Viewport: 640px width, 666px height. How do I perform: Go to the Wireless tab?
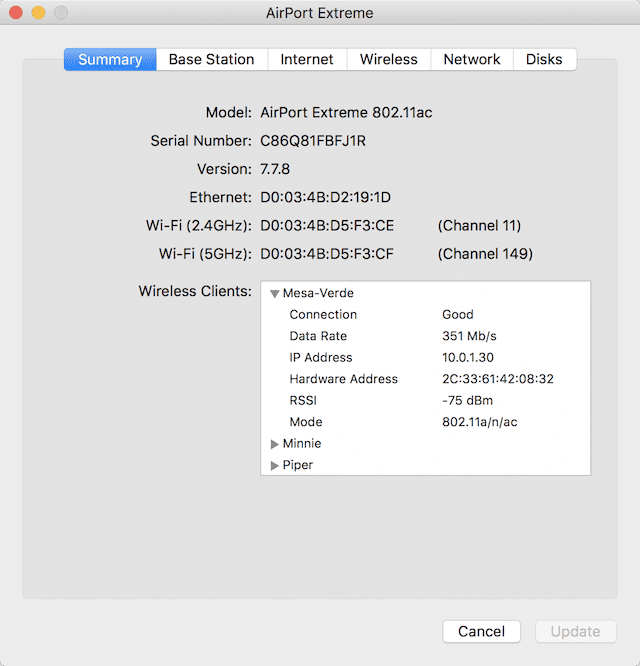[x=389, y=59]
